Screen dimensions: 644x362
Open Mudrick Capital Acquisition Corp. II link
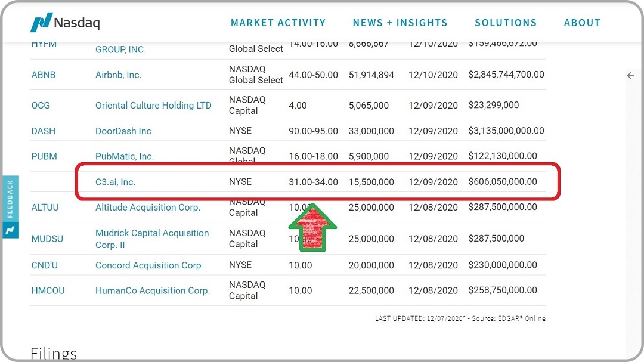152,239
